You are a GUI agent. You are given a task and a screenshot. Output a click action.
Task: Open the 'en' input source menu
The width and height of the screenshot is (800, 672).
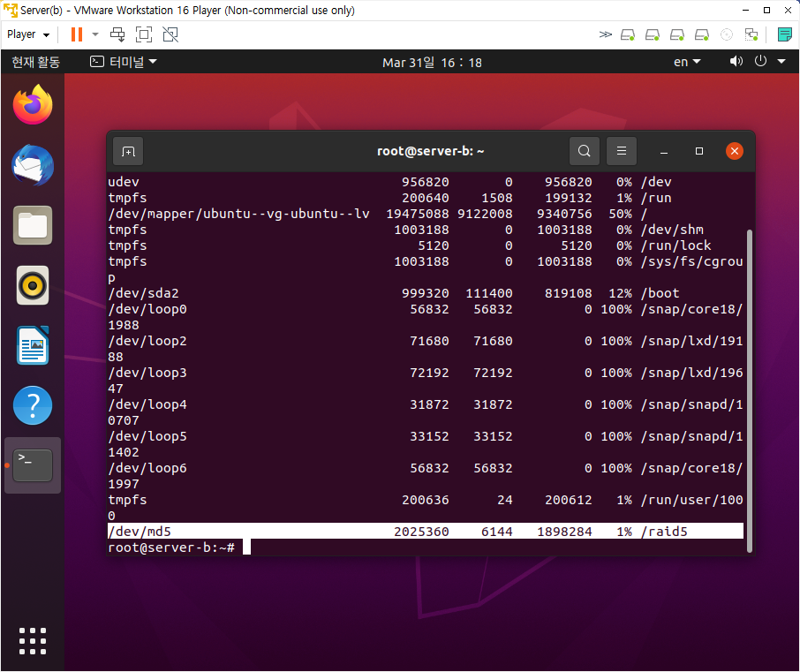[x=687, y=62]
